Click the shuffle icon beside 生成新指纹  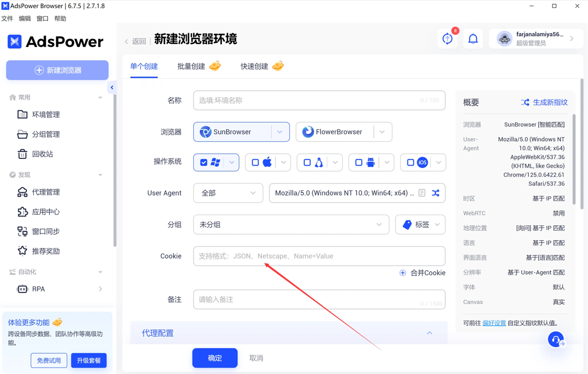(525, 102)
